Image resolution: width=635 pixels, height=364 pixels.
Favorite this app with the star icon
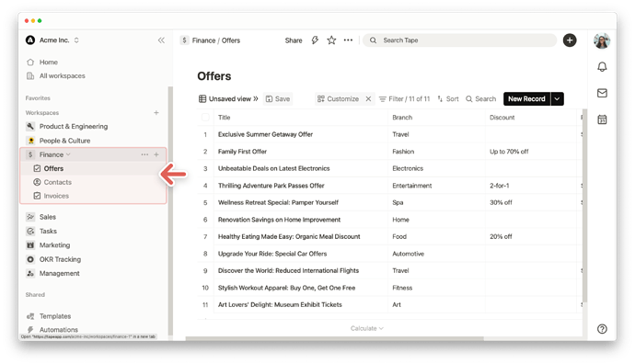[x=331, y=40]
